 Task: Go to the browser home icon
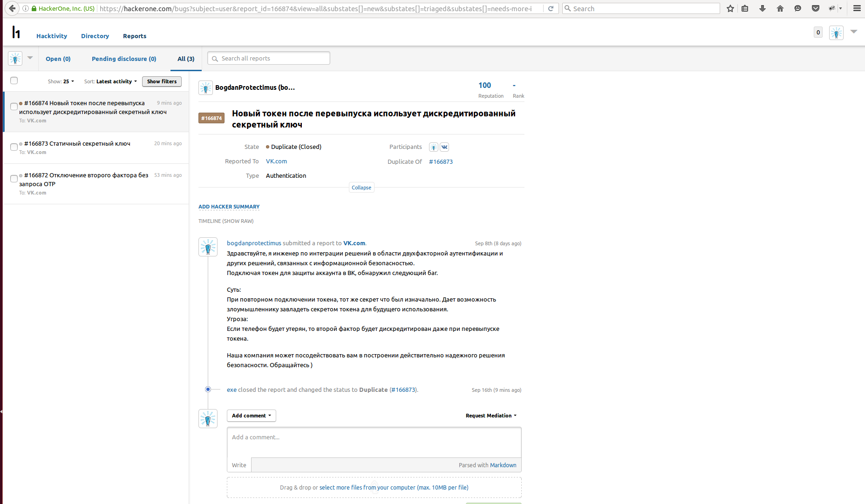780,8
